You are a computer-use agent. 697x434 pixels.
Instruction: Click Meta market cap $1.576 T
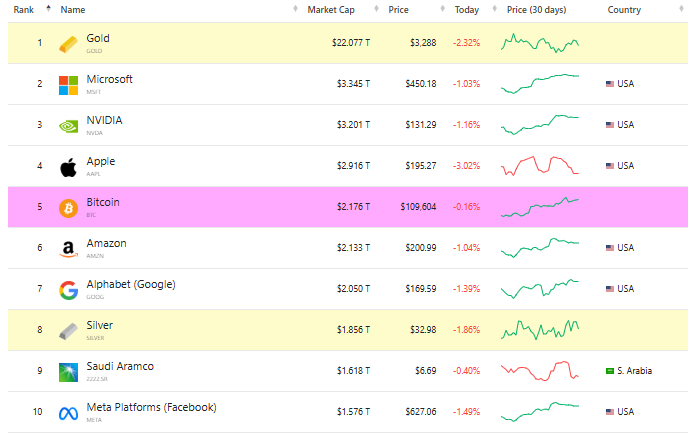pyautogui.click(x=353, y=412)
